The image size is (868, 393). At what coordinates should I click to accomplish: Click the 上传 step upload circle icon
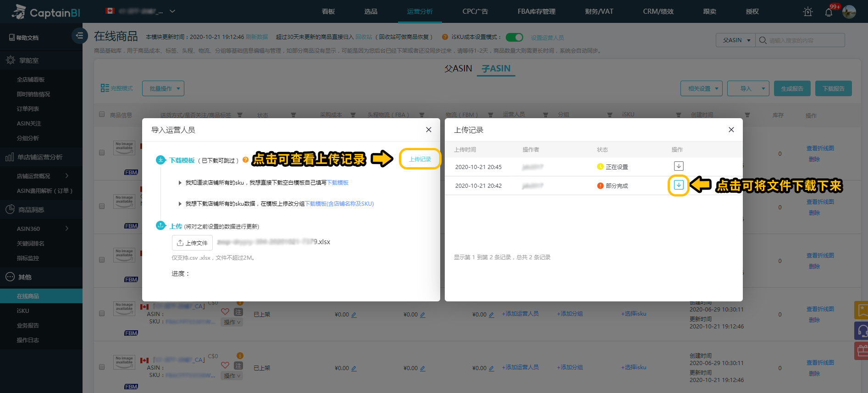(x=160, y=225)
